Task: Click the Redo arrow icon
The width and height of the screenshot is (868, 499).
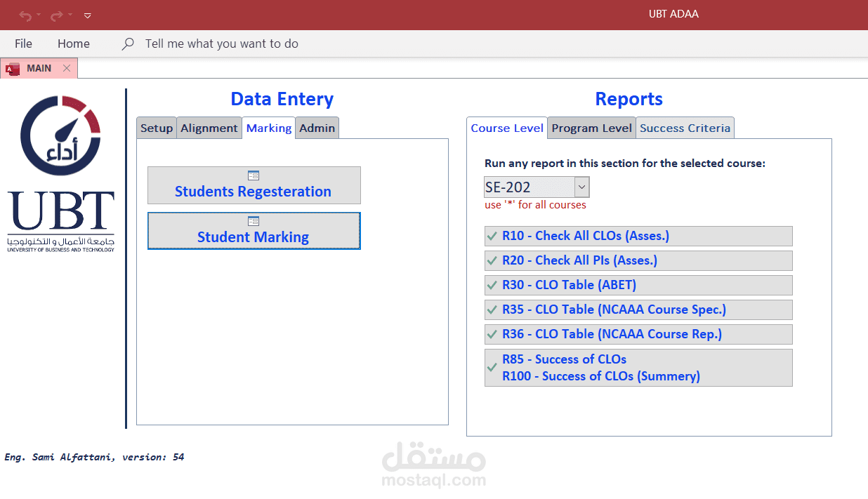Action: click(x=57, y=15)
